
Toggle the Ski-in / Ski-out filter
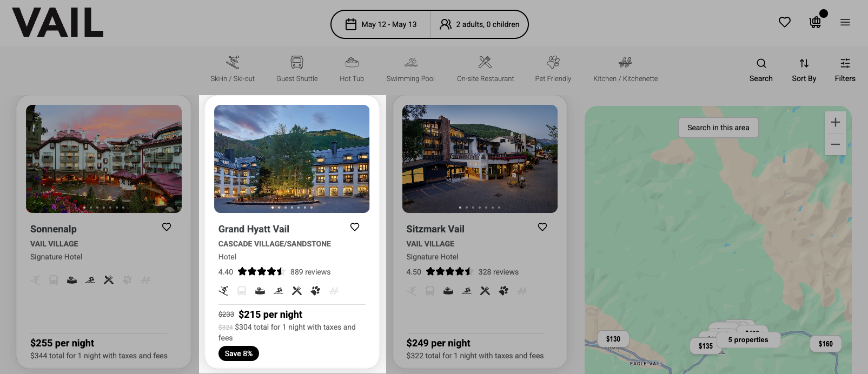point(233,69)
